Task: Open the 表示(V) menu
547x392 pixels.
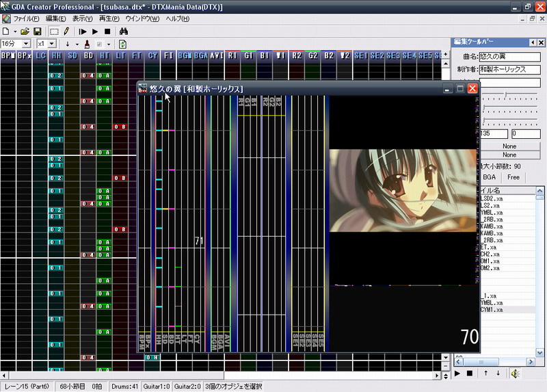Action: point(82,18)
